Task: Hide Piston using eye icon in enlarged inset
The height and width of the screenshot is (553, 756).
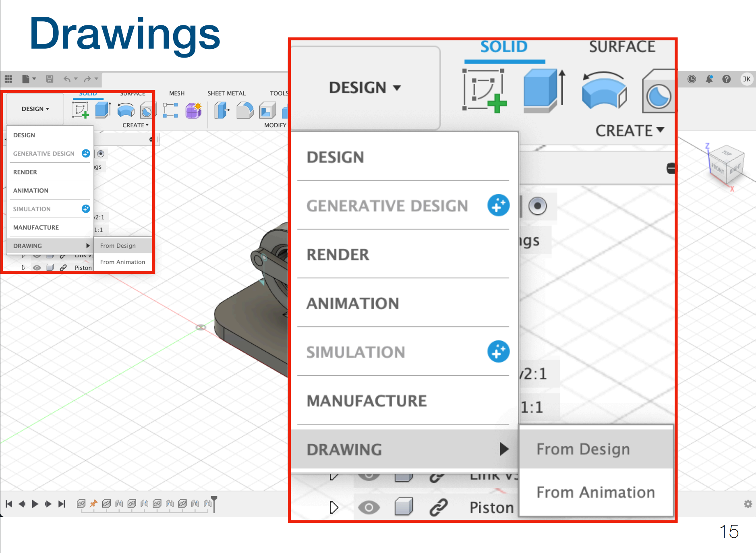Action: tap(369, 507)
